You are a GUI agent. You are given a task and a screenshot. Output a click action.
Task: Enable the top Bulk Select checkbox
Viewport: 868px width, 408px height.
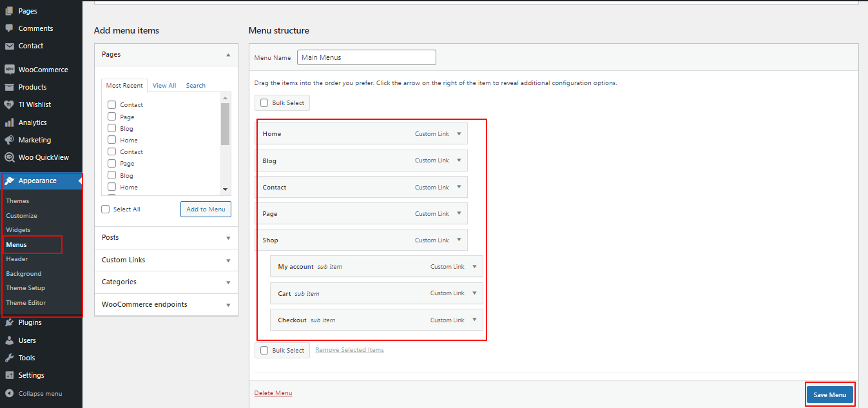[264, 102]
